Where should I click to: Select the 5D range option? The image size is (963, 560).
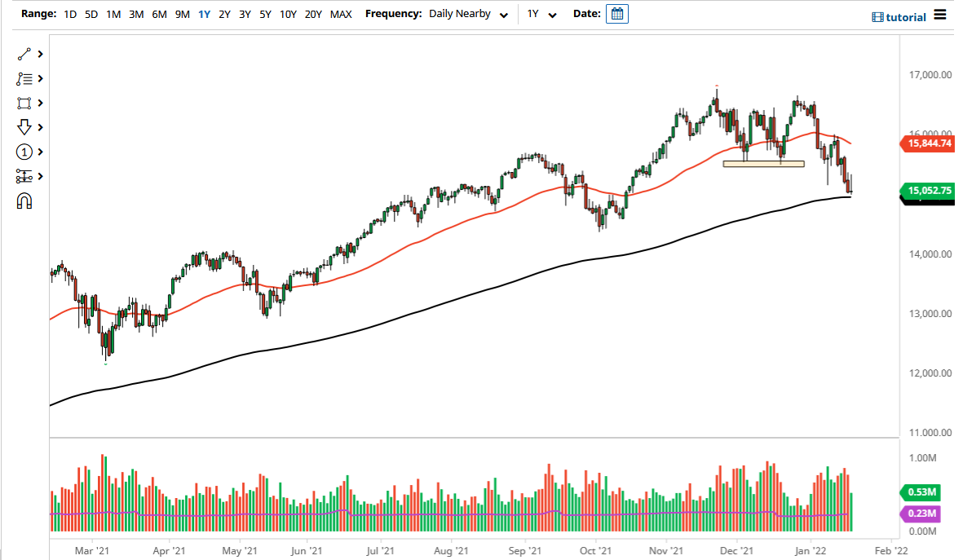91,14
